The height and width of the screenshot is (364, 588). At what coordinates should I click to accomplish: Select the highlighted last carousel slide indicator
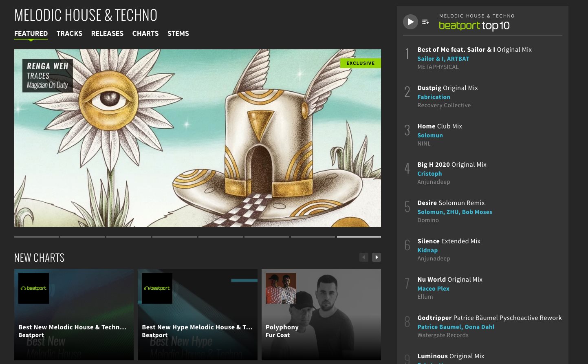point(359,236)
